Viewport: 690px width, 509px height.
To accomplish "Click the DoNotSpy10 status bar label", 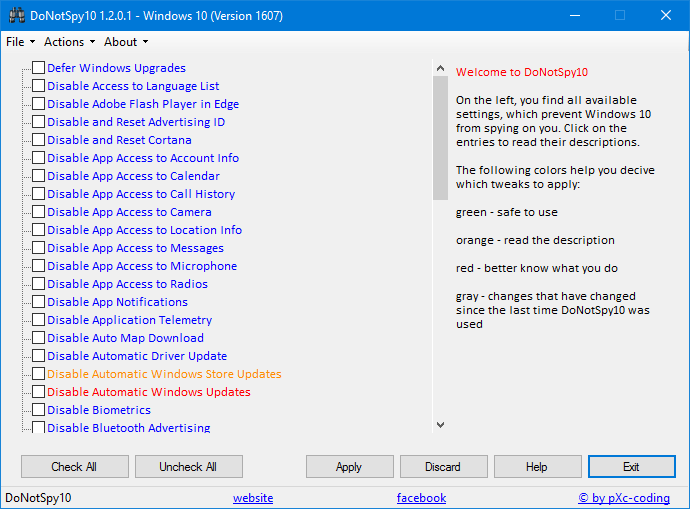I will (x=38, y=498).
